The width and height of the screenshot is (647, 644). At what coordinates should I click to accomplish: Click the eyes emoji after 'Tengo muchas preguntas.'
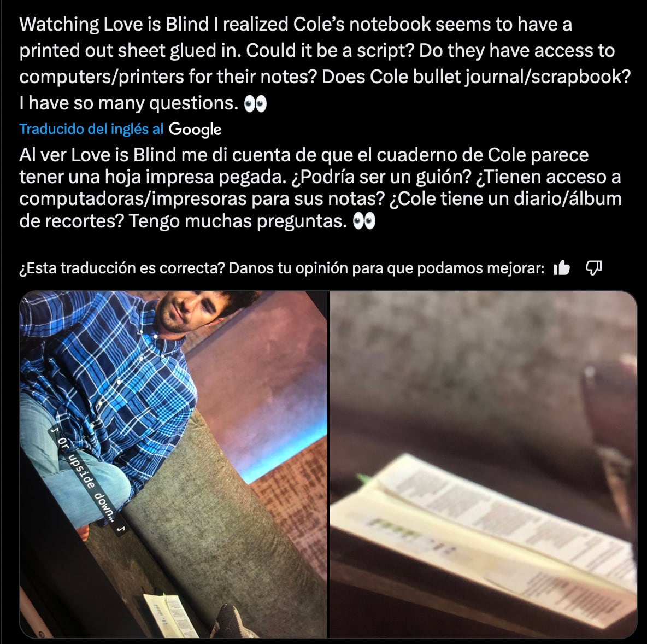coord(364,221)
